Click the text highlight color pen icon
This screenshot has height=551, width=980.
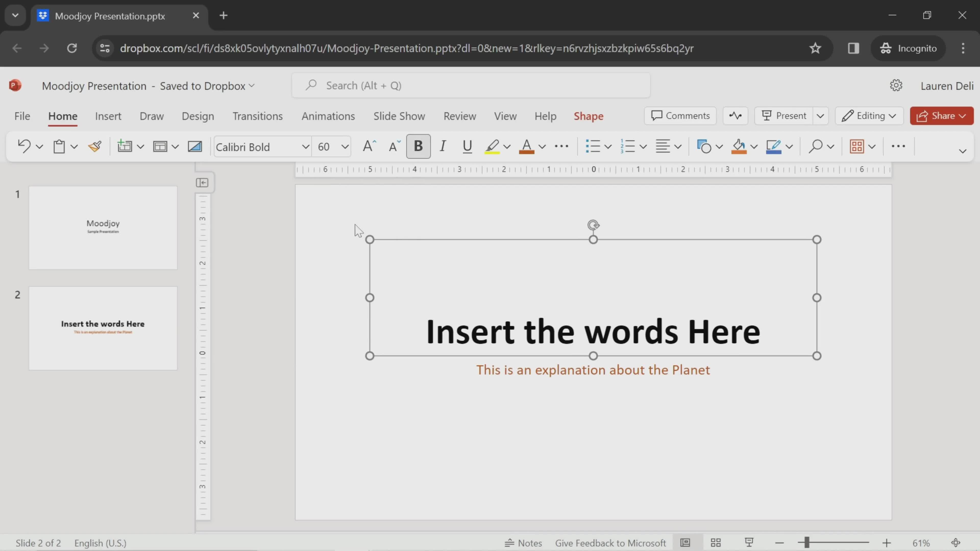[492, 146]
